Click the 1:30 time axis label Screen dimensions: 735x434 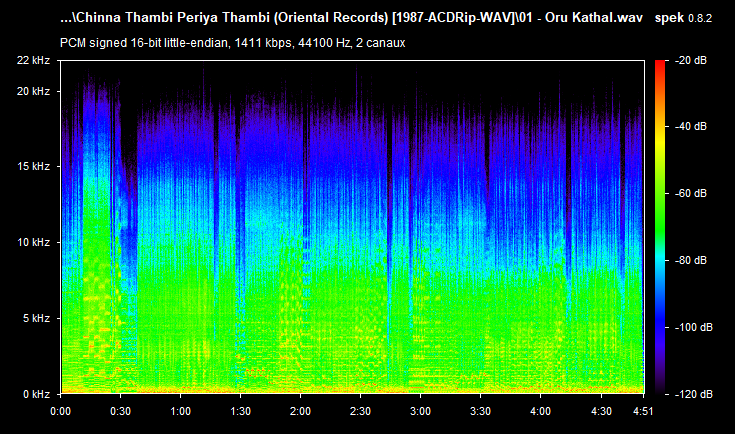point(240,412)
